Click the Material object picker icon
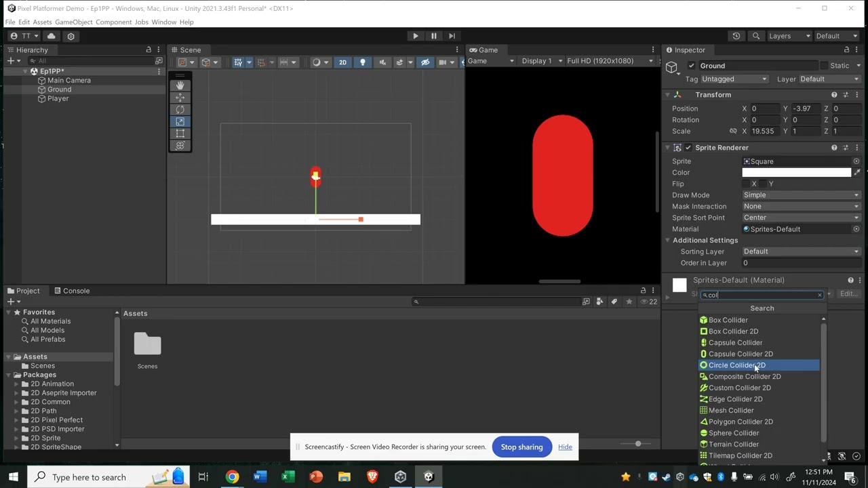Screen dimensions: 868x488 (856, 229)
